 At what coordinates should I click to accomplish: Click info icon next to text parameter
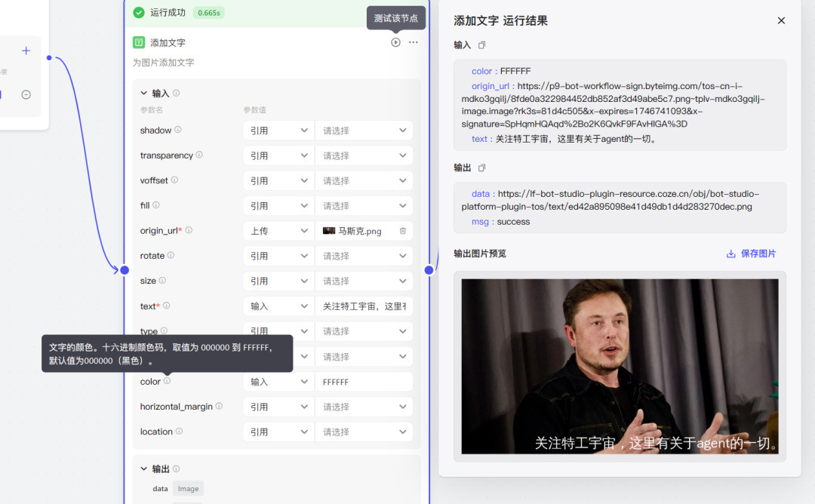pyautogui.click(x=166, y=306)
